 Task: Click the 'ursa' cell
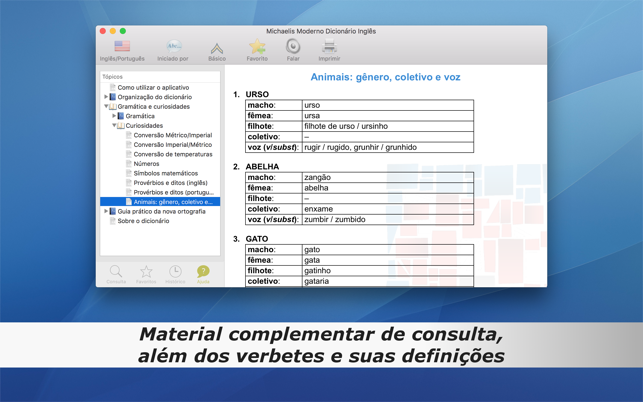click(388, 116)
